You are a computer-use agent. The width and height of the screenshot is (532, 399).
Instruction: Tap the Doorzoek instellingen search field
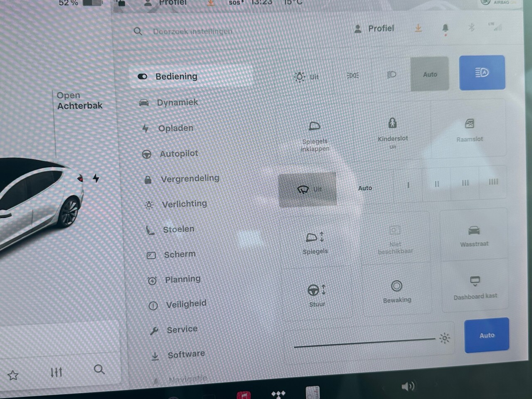192,32
